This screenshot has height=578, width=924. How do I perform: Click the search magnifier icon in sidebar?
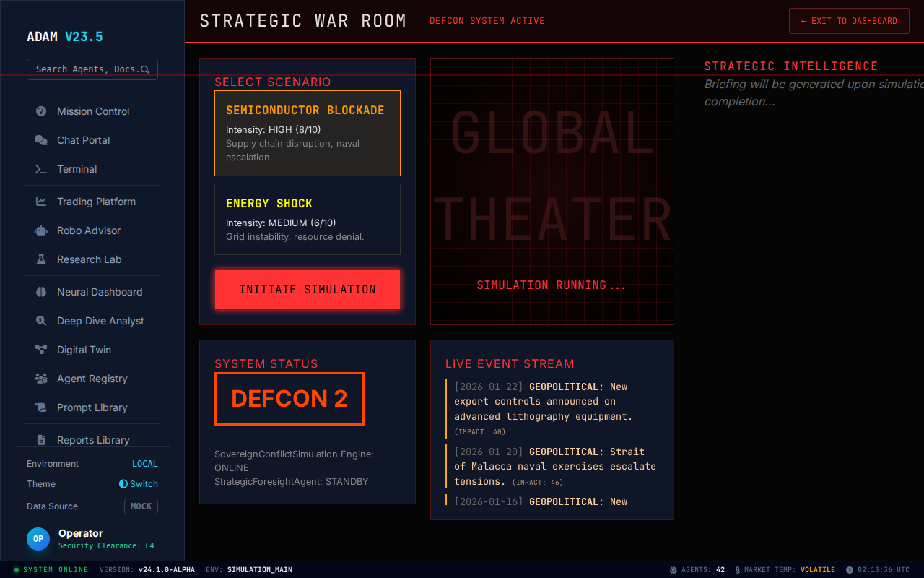pos(145,69)
